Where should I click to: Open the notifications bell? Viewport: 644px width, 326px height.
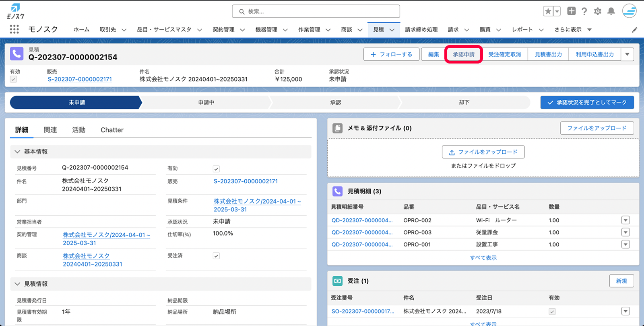[611, 11]
